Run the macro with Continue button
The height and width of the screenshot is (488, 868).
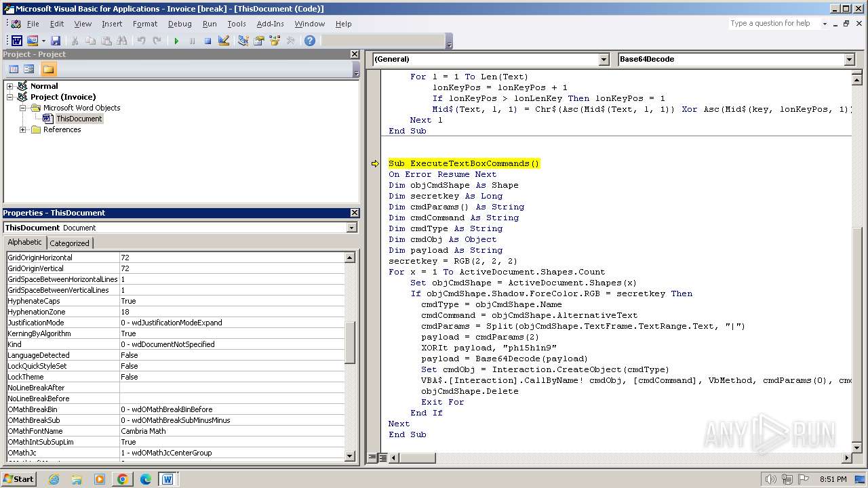point(176,41)
